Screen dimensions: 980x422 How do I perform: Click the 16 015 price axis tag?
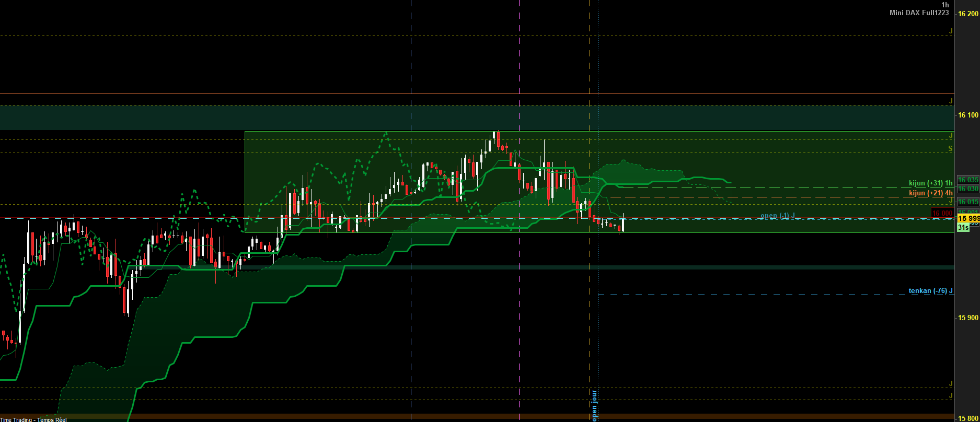click(968, 202)
